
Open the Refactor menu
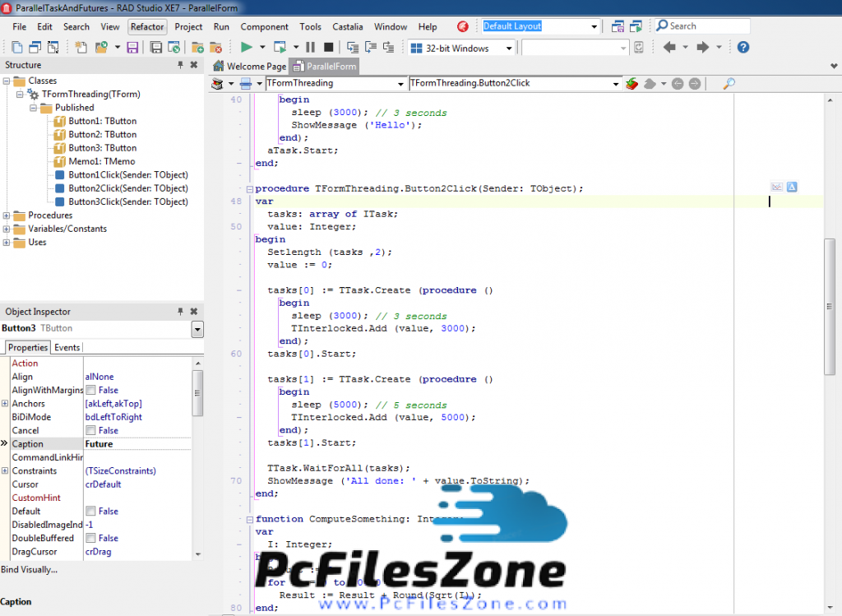coord(147,26)
